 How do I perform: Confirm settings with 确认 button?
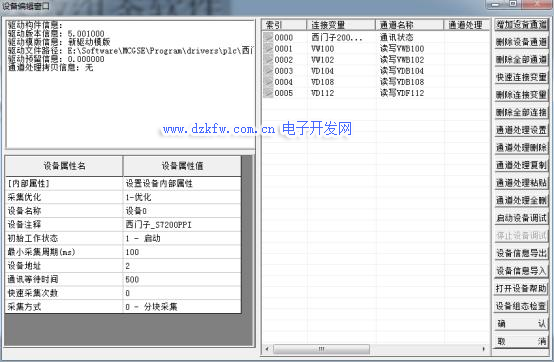[521, 324]
